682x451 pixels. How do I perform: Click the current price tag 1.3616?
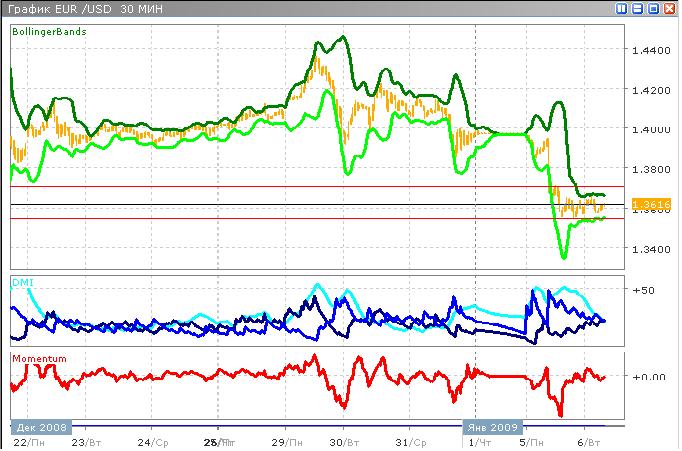[x=651, y=204]
